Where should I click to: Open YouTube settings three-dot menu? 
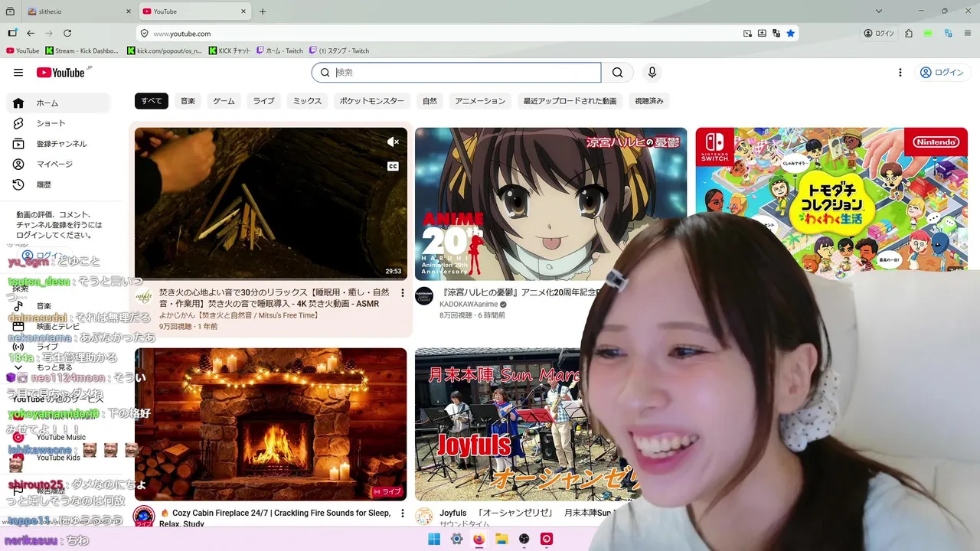coord(900,73)
